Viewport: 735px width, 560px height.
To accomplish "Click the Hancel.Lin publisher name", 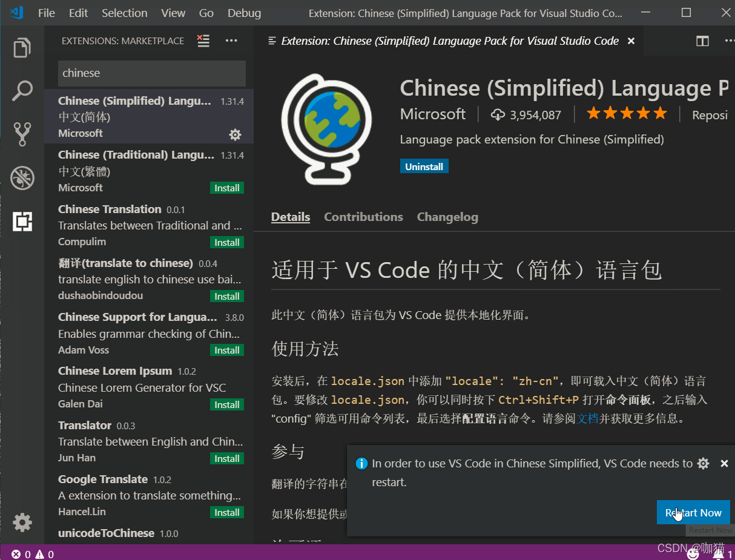I will (x=82, y=512).
